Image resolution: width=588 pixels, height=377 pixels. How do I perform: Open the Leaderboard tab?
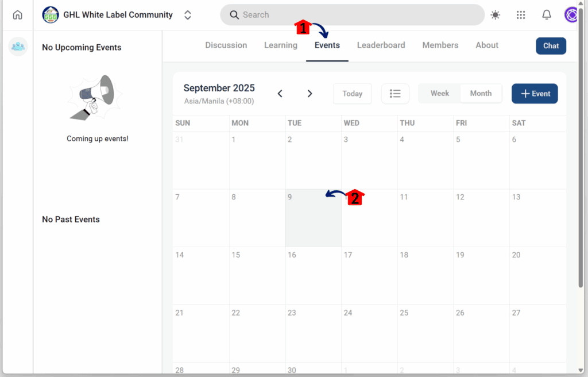pos(381,45)
